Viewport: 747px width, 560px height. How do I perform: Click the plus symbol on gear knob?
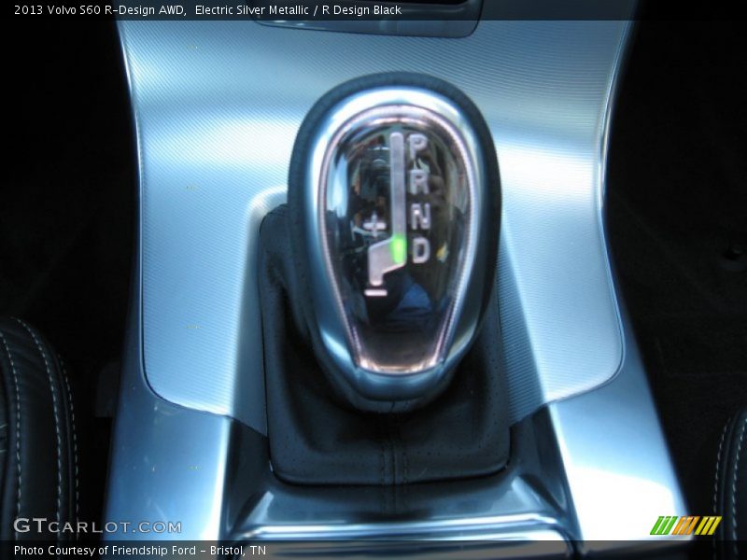pyautogui.click(x=374, y=224)
